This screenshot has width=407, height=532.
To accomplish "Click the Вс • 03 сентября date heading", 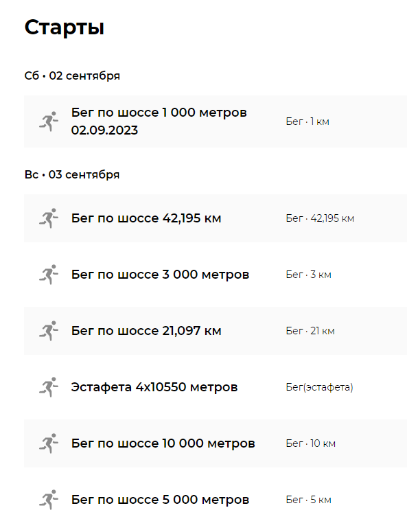I will point(72,175).
